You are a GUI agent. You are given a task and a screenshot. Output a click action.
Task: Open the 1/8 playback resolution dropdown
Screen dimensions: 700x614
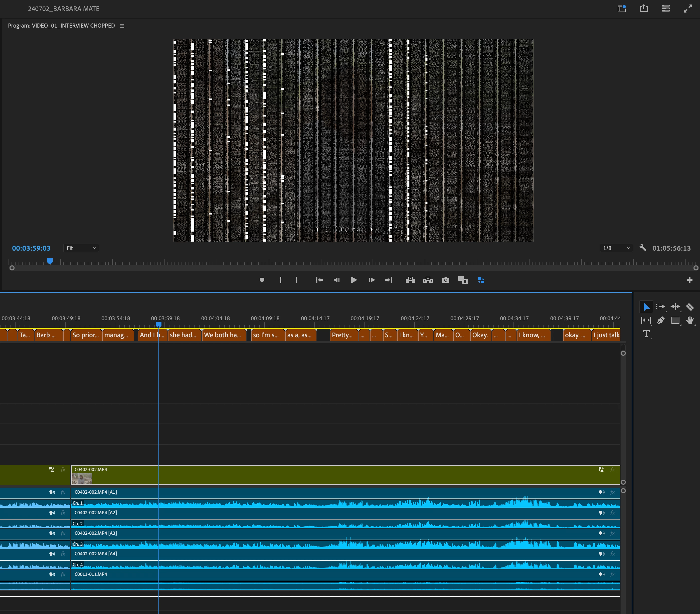coord(616,248)
